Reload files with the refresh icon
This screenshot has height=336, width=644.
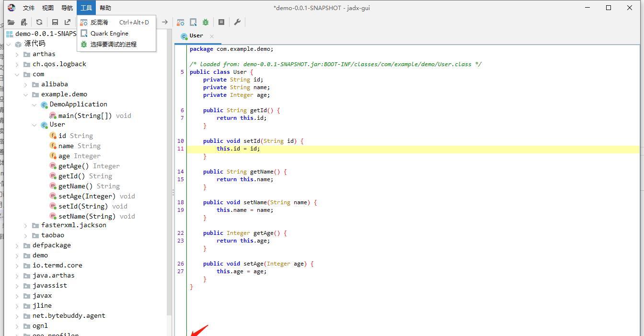click(x=39, y=22)
